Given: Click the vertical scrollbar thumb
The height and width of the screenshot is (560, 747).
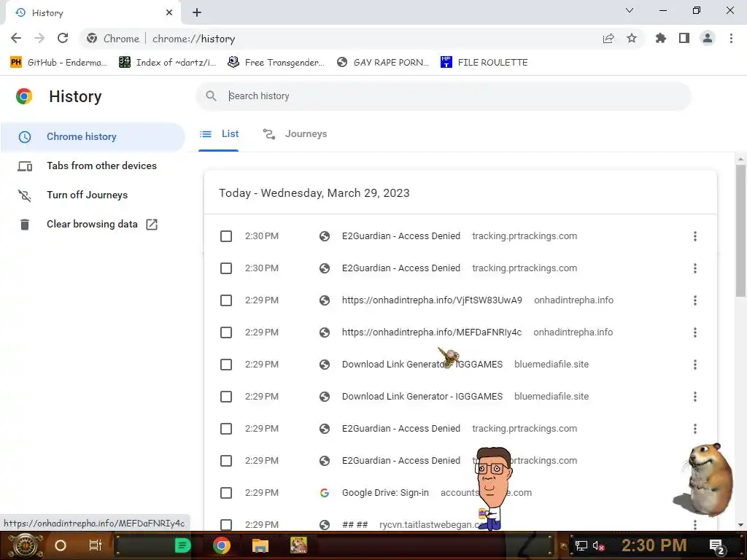Looking at the screenshot, I should [740, 231].
